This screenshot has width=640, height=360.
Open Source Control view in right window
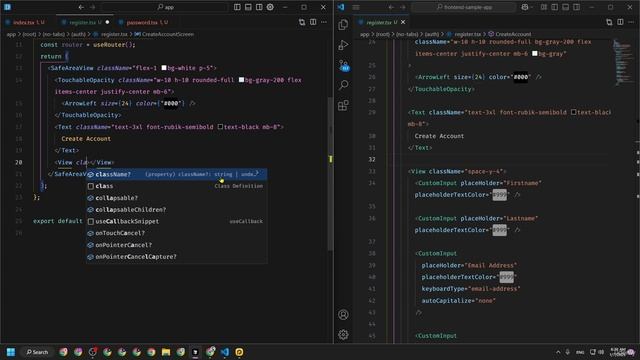[x=344, y=65]
